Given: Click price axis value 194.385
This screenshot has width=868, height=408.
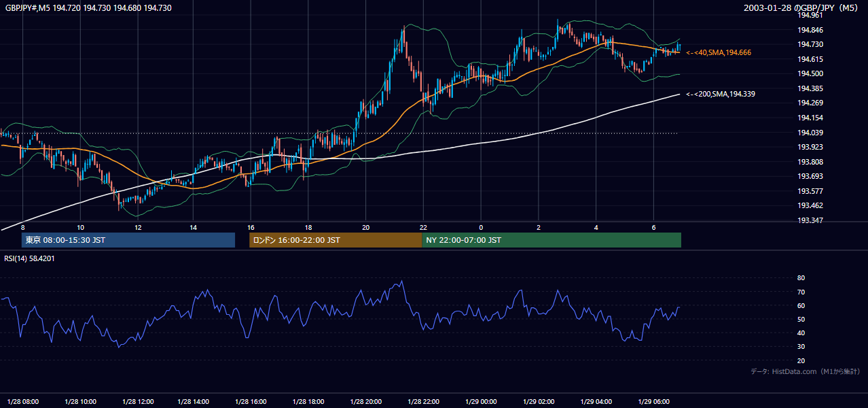Looking at the screenshot, I should (x=810, y=88).
